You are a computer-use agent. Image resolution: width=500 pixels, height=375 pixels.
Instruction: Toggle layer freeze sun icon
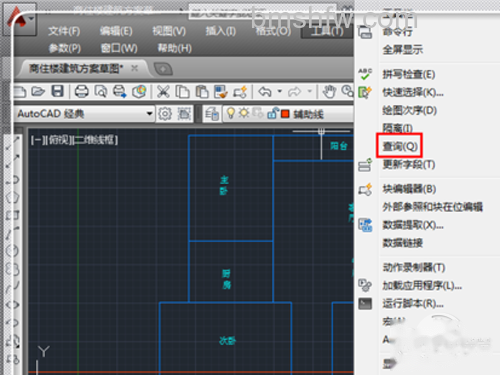click(244, 113)
